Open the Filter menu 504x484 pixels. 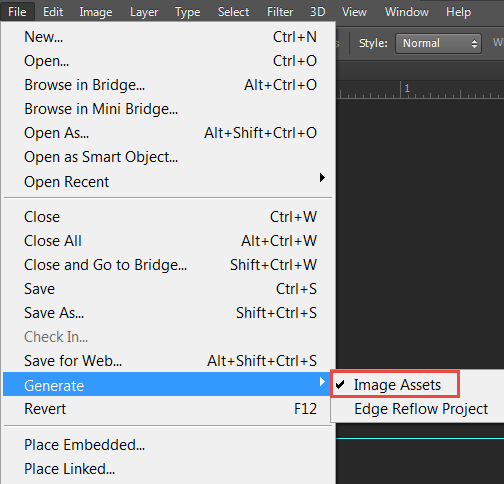coord(280,12)
